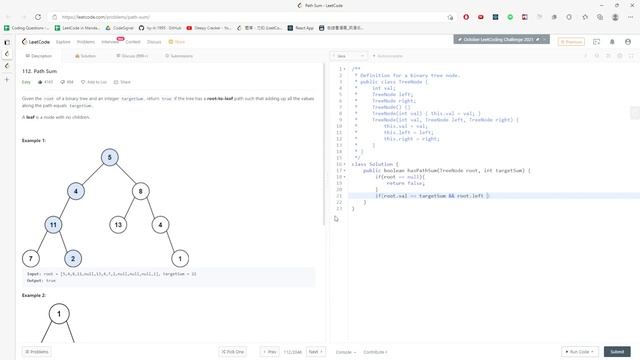Screen dimensions: 640x360
Task: Click the heart Add to List icon
Action: pyautogui.click(x=83, y=82)
